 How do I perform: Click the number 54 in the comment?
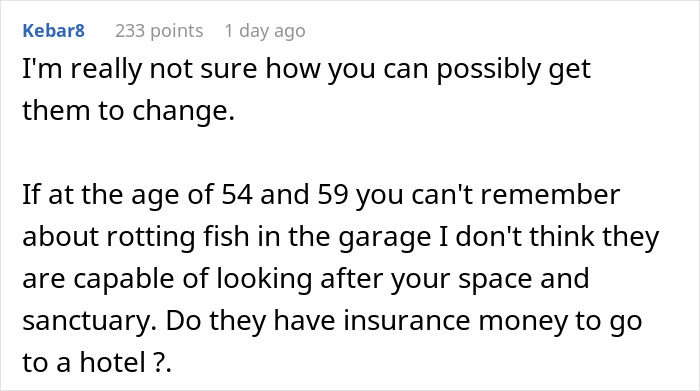point(237,195)
